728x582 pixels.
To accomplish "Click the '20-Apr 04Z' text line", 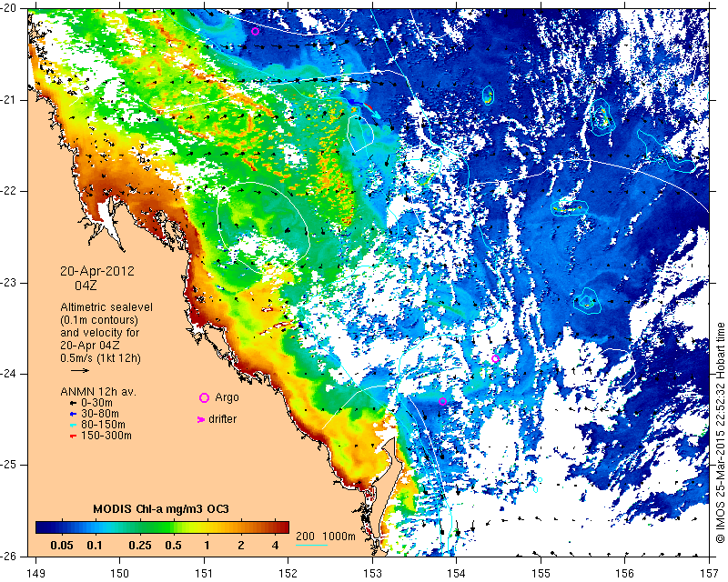I will (x=92, y=346).
